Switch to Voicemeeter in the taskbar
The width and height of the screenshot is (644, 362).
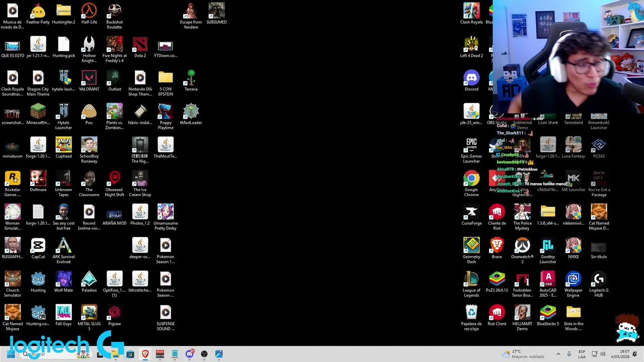(160, 354)
